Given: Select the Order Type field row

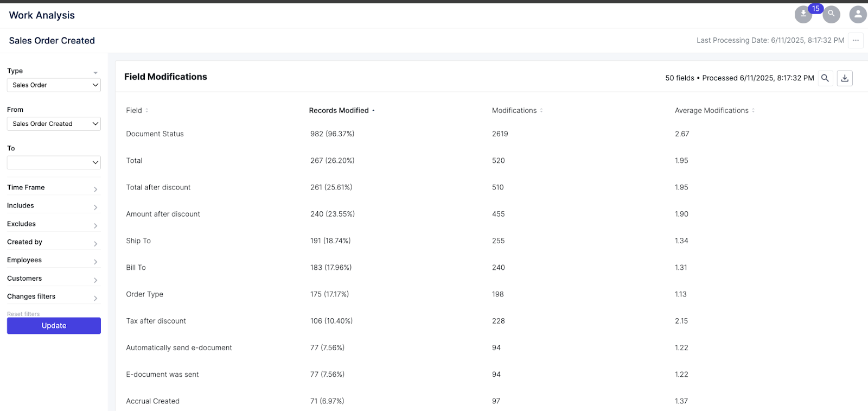Looking at the screenshot, I should [144, 294].
